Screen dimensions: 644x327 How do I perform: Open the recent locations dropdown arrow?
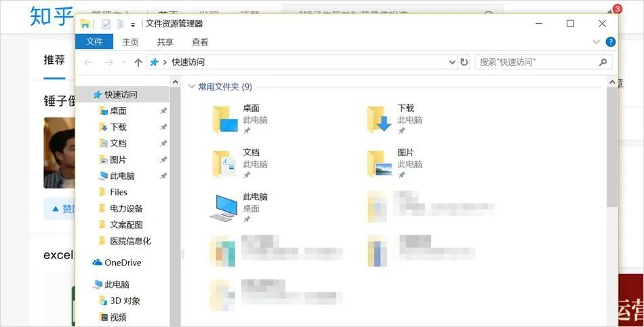pos(124,62)
